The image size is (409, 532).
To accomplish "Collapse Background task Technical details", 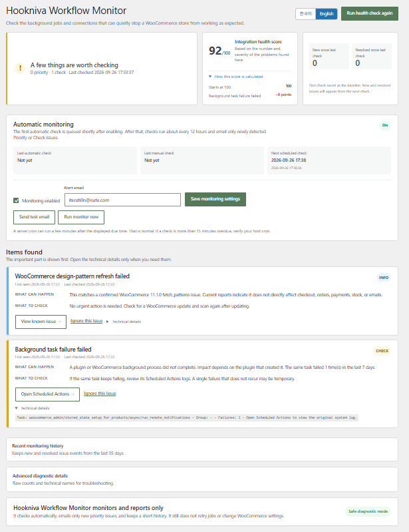I will click(32, 408).
